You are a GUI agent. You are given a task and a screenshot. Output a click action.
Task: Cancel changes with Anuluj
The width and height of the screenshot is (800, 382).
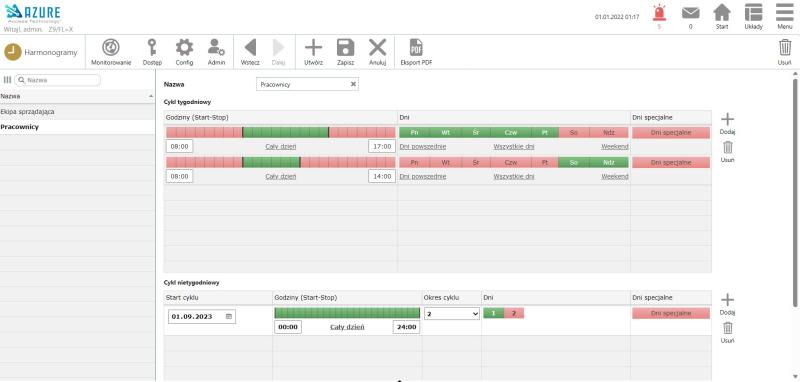(x=378, y=52)
